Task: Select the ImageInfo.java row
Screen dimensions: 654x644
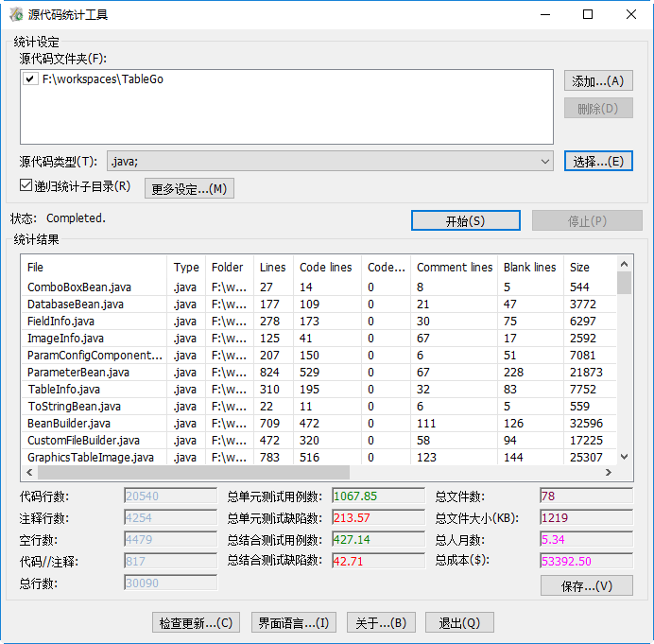Action: pos(319,339)
